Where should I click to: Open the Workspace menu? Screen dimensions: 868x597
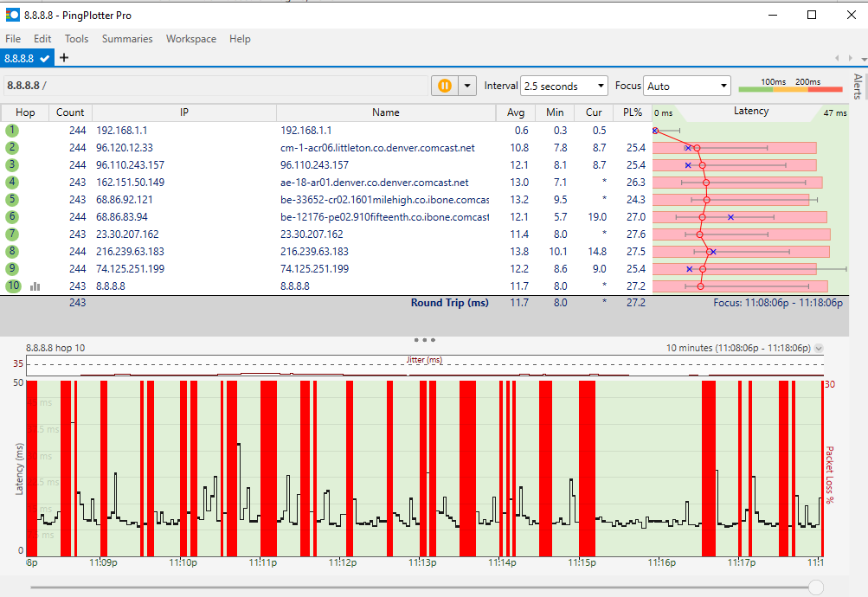click(191, 39)
